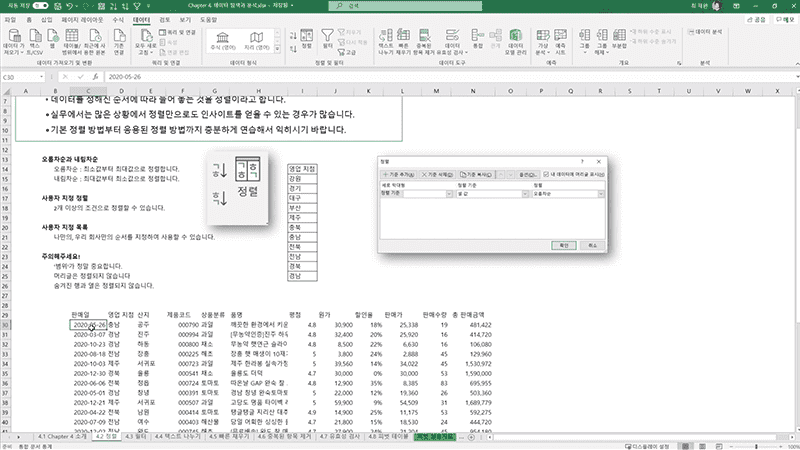The width and height of the screenshot is (800, 450).
Task: Click the Save icon in quick access toolbar
Action: pyautogui.click(x=58, y=6)
